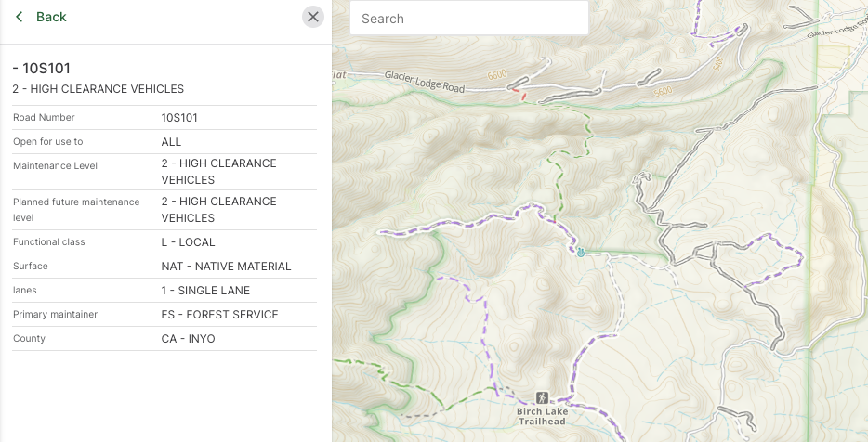
Task: Click the Road Number value 10S101
Action: pyautogui.click(x=179, y=118)
